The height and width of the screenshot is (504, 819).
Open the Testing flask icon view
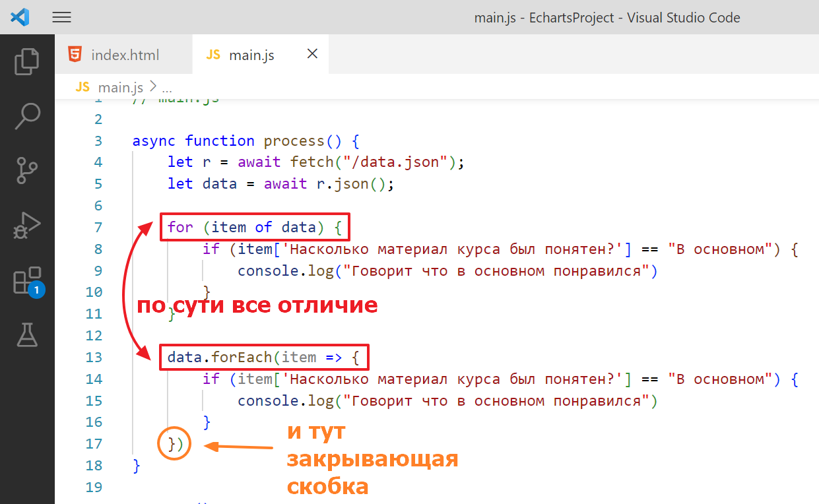coord(26,336)
